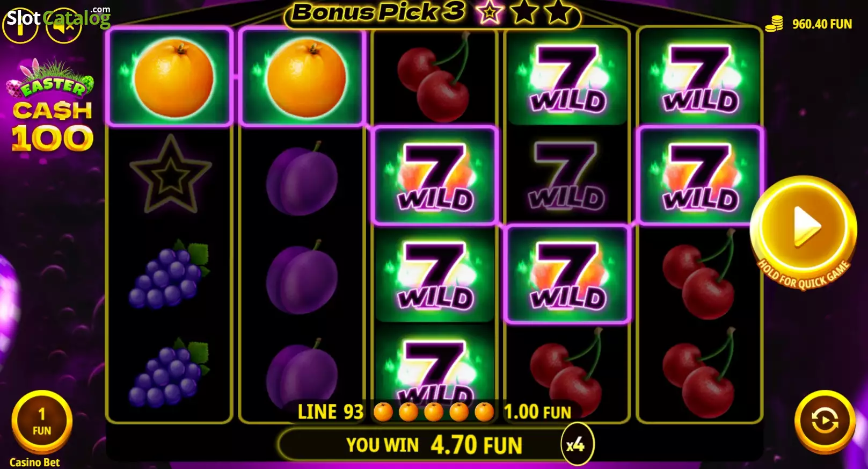Click the Bonus Pick 3 banner title
Screen dimensions: 868x469
coord(378,12)
